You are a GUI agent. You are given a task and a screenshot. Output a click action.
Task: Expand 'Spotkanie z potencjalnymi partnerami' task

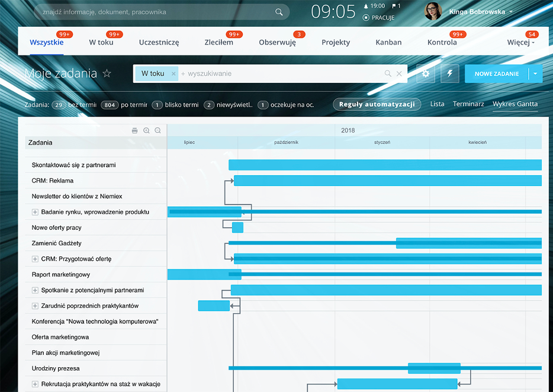click(x=35, y=290)
